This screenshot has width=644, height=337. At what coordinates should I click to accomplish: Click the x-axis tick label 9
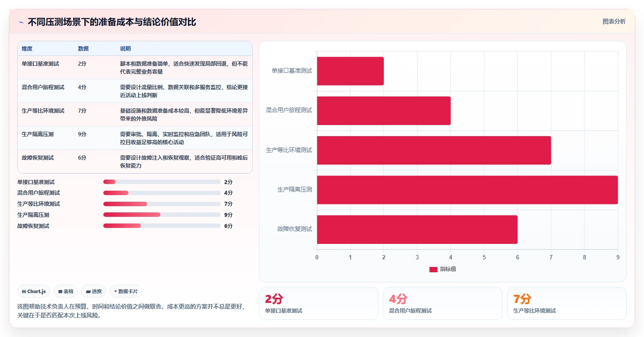(618, 257)
